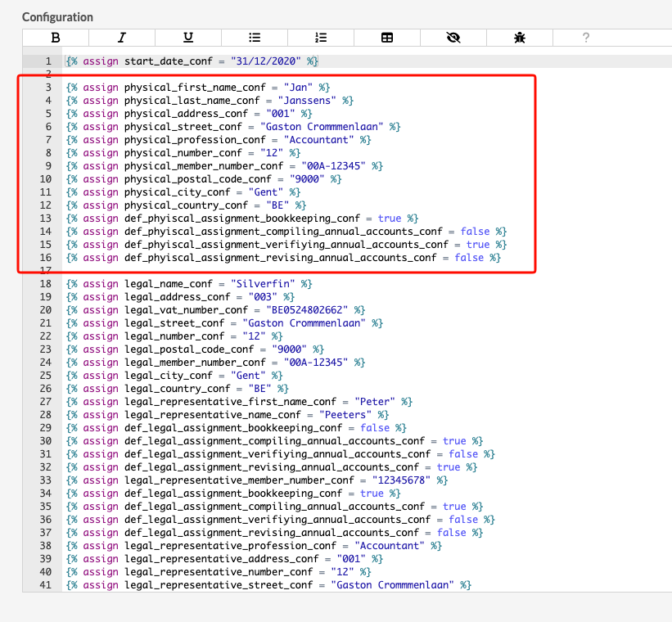
Task: Click line number 10 in gutter
Action: [46, 178]
